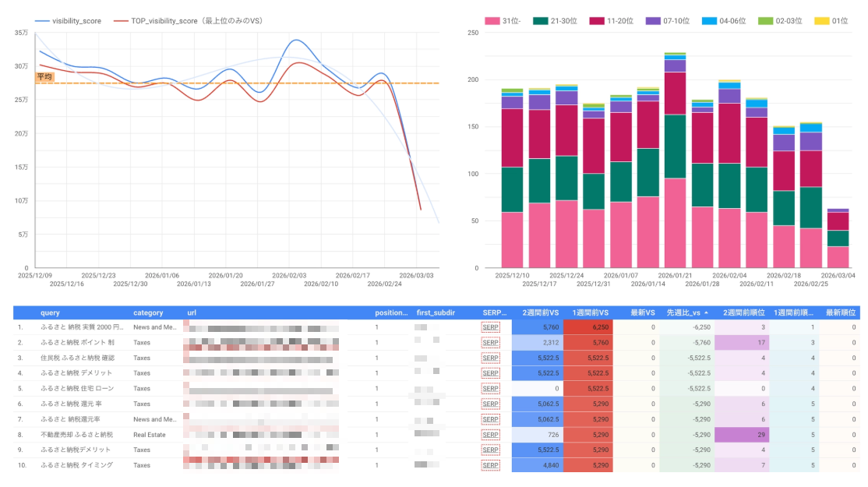Screen dimensions: 868x487
Task: Click the 1週間前VS column header
Action: click(589, 312)
